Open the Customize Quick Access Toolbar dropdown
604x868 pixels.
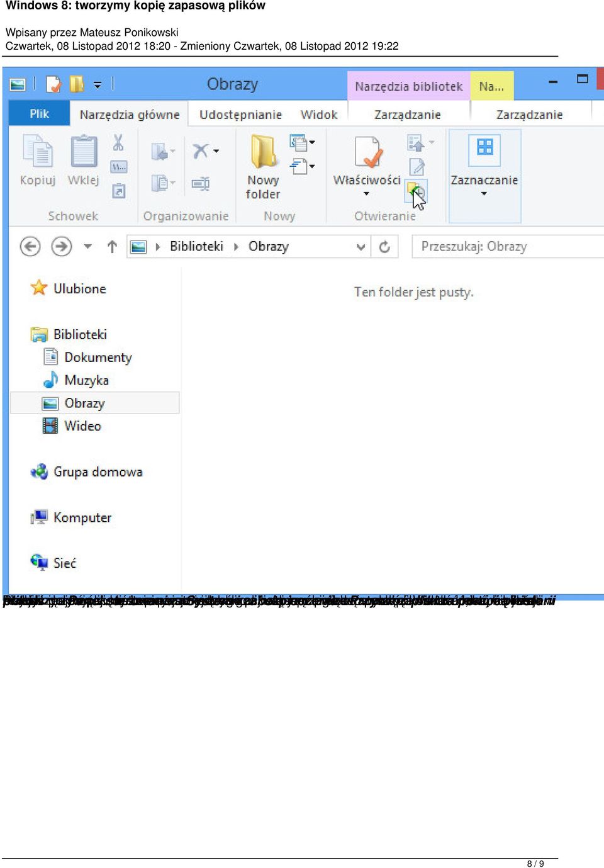tap(98, 84)
